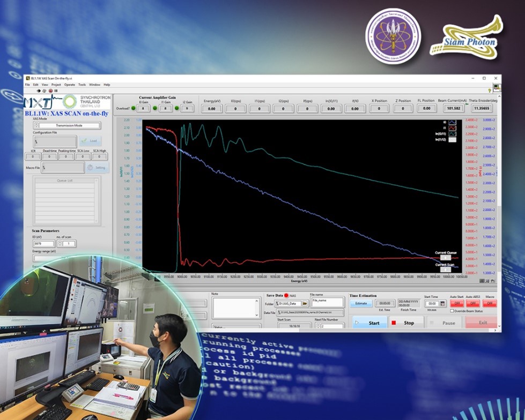The image size is (525, 420).
Task: Click the folder browse icon beside Folder path
Action: (305, 304)
